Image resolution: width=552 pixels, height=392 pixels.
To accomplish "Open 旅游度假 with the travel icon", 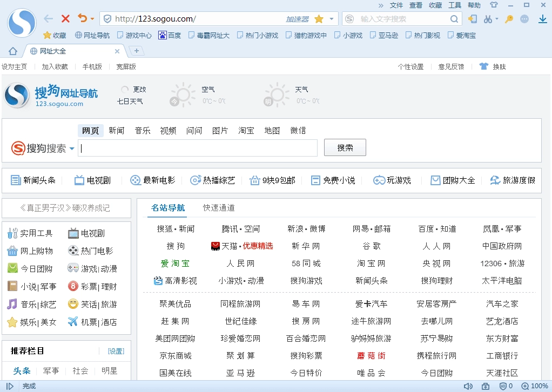I will pos(513,180).
